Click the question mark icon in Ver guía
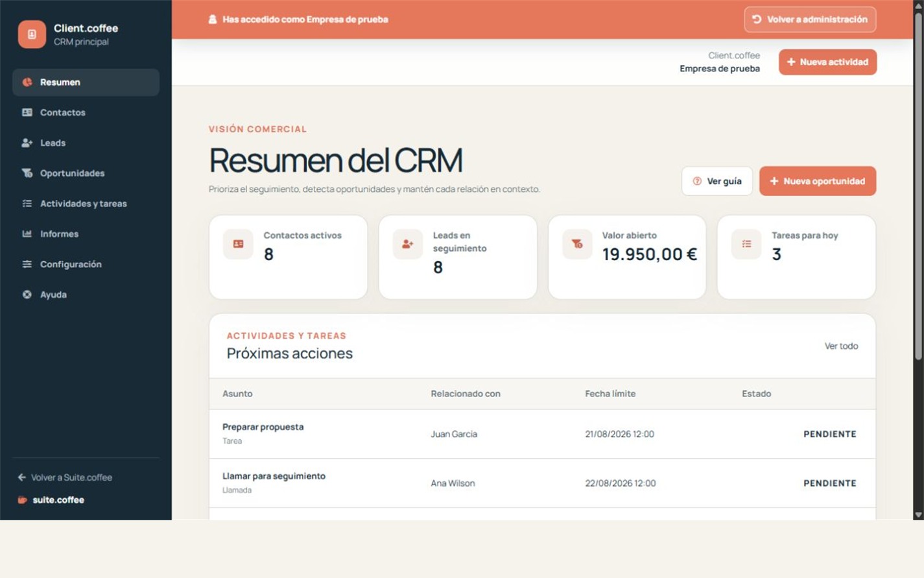 pos(697,182)
